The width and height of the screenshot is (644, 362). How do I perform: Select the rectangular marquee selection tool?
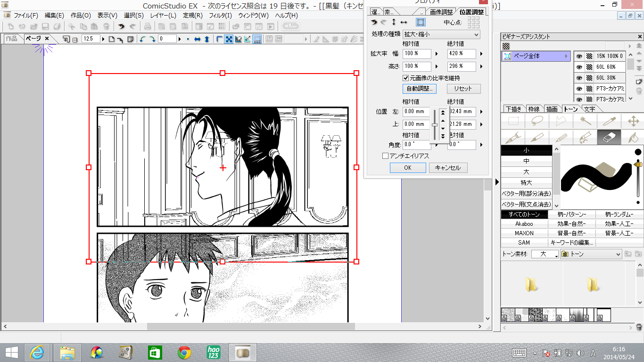point(513,121)
